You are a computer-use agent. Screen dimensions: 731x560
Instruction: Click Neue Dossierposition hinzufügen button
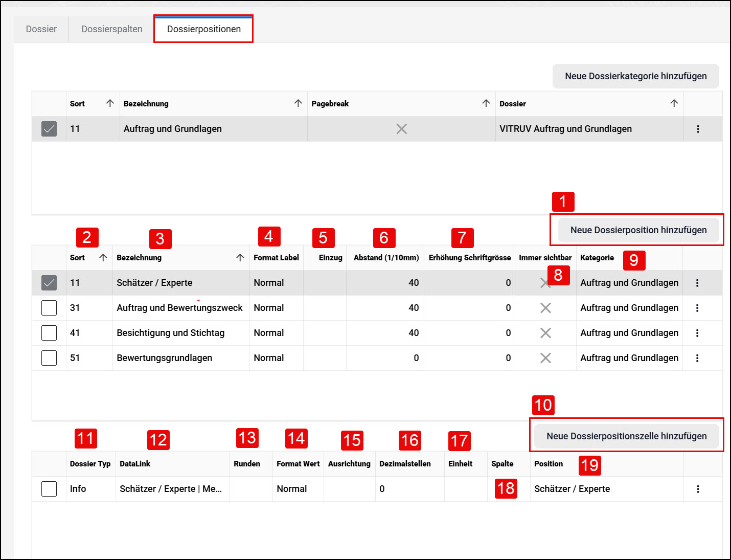coord(638,230)
